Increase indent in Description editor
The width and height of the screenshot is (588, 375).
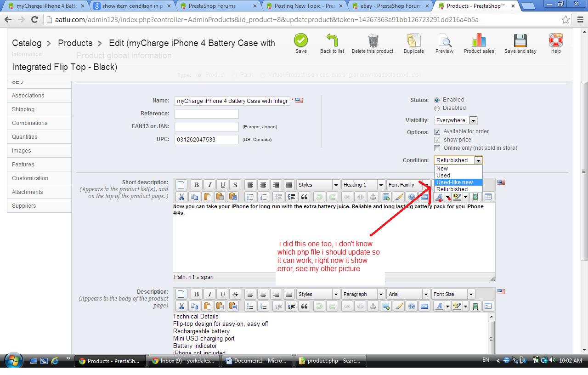[291, 306]
